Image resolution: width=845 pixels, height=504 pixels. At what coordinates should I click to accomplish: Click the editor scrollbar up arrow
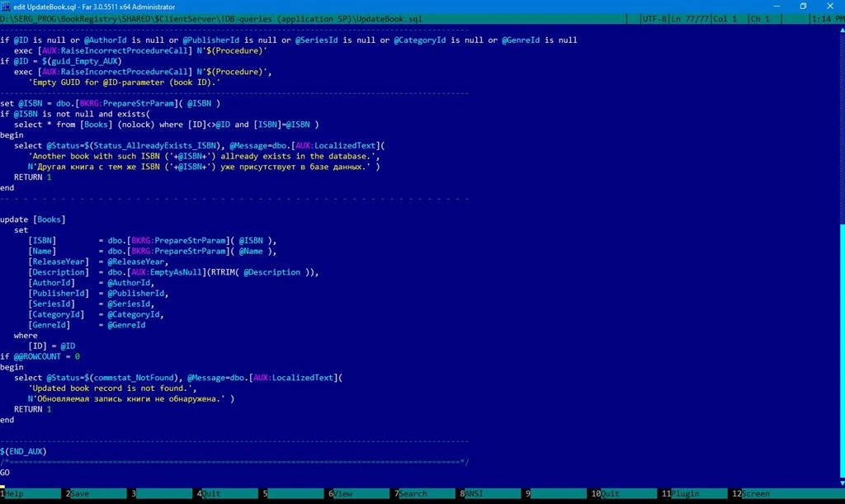[843, 29]
